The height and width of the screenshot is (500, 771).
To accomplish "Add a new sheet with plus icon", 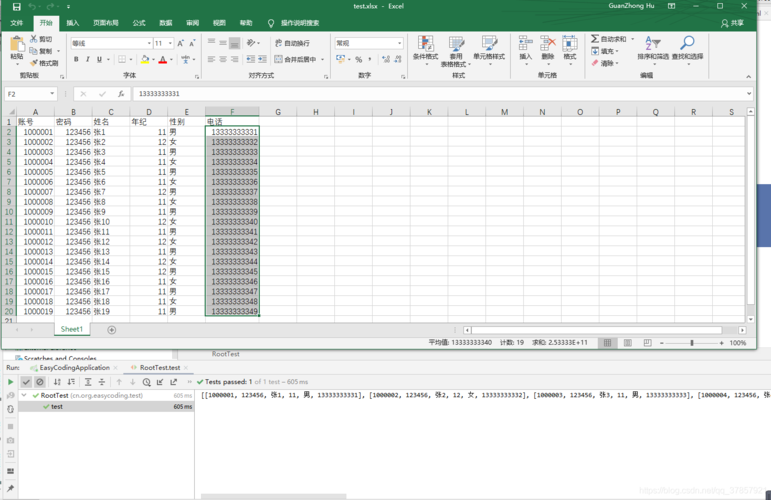I will 112,330.
